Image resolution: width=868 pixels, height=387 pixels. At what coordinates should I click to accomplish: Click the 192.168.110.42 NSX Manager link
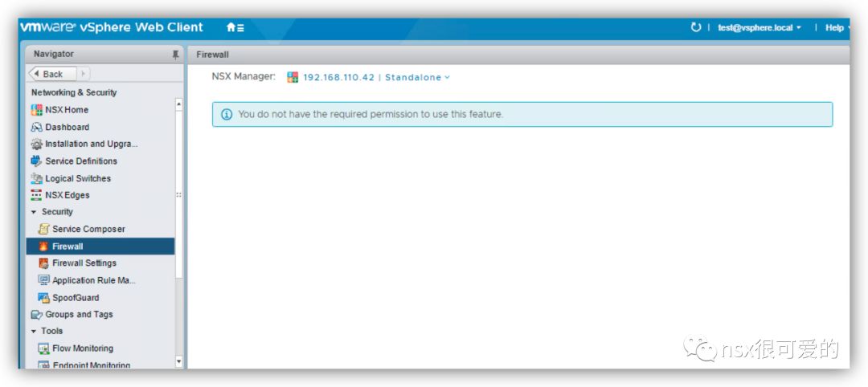click(x=339, y=77)
